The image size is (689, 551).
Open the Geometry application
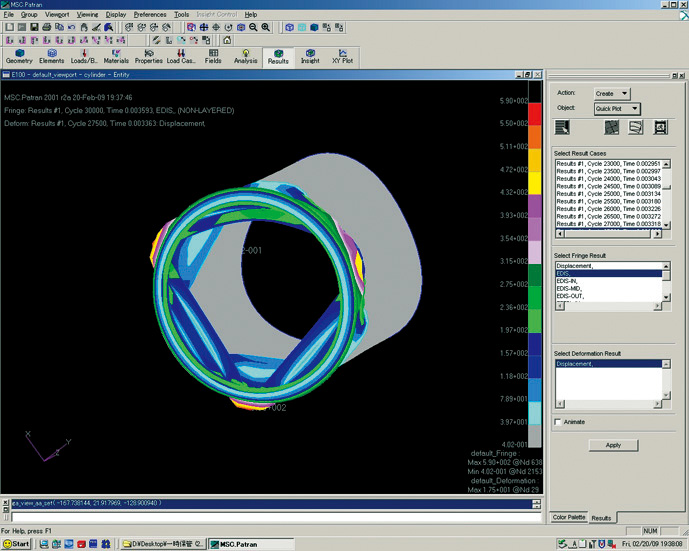click(19, 57)
